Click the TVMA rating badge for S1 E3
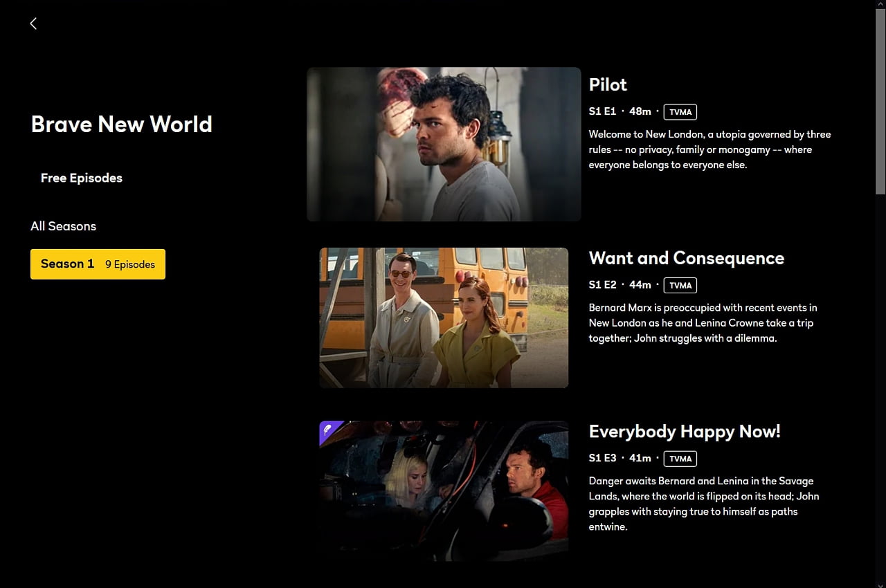 (680, 459)
